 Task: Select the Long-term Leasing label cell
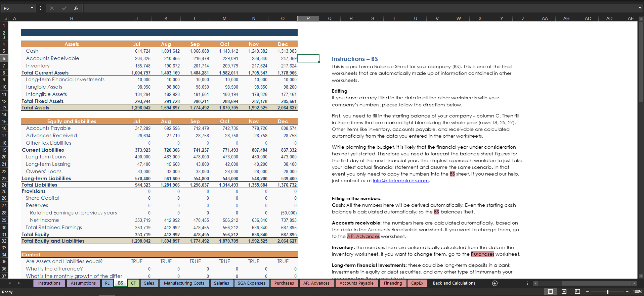pos(72,164)
